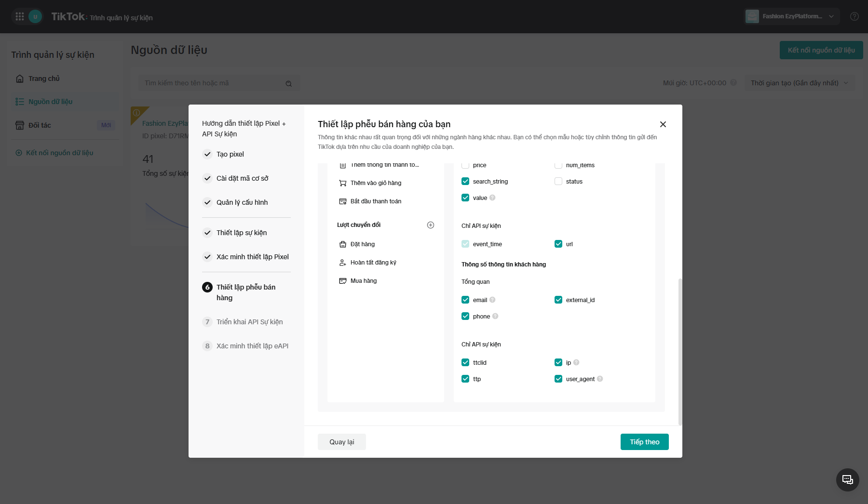Toggle the external_id checkbox

(x=558, y=300)
